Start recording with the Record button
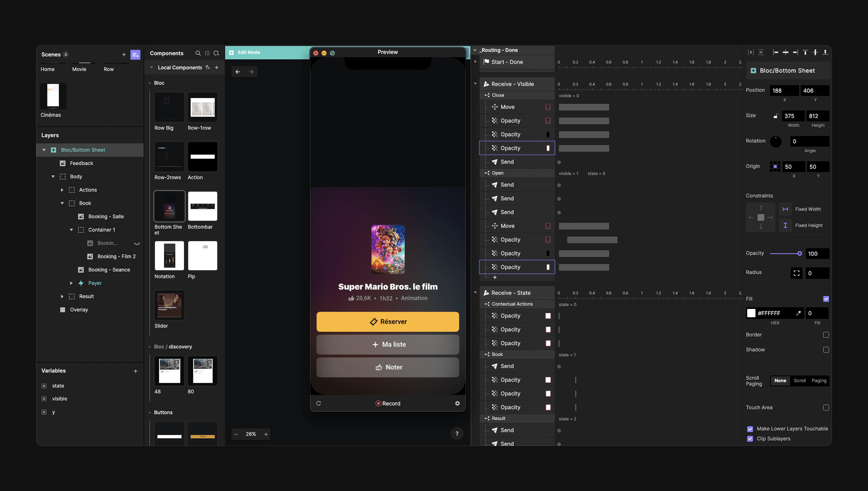The height and width of the screenshot is (491, 868). pyautogui.click(x=388, y=404)
